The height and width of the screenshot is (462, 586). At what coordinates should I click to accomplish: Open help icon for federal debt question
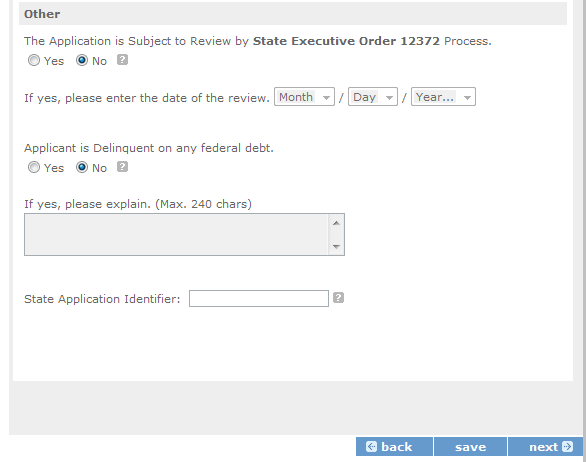click(x=122, y=167)
